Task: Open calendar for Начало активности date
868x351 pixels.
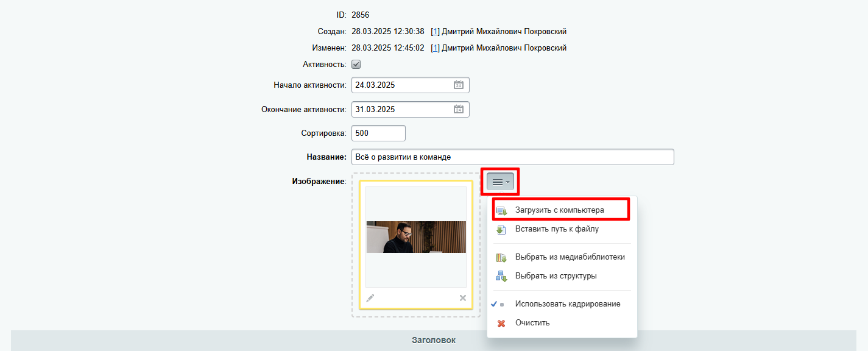Action: coord(459,85)
